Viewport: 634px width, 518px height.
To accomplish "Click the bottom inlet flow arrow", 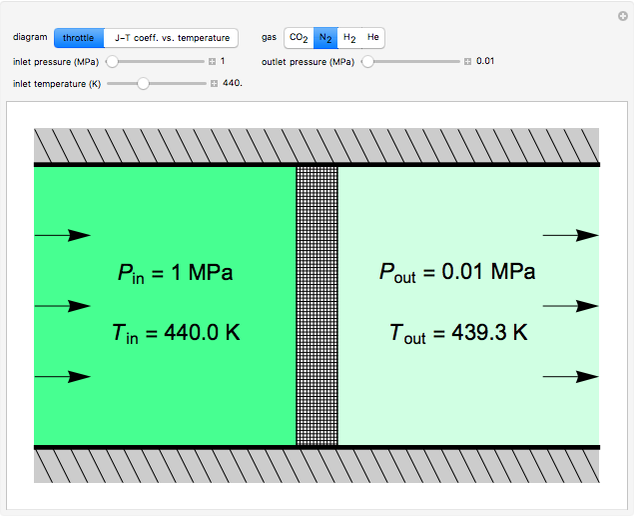I will click(63, 377).
